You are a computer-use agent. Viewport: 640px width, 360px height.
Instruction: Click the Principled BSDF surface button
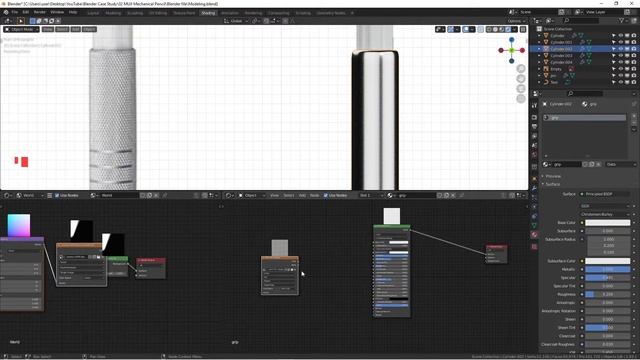click(605, 194)
